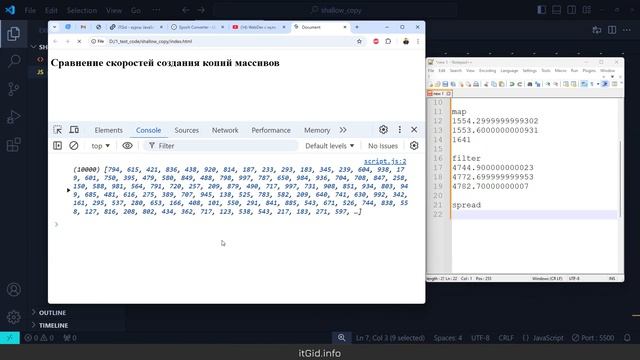The image size is (640, 360).
Task: Open Chrome profile avatar
Action: pos(406,41)
